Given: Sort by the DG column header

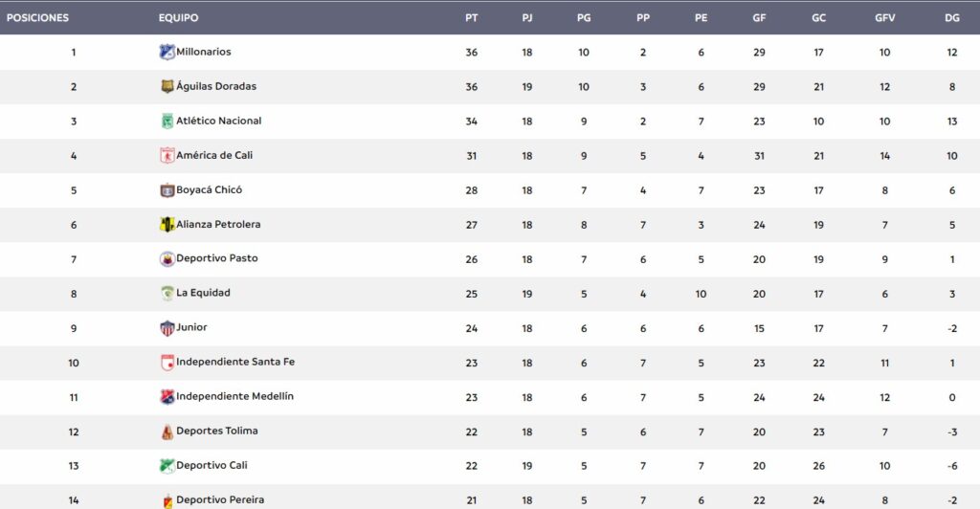Looking at the screenshot, I should (x=951, y=18).
